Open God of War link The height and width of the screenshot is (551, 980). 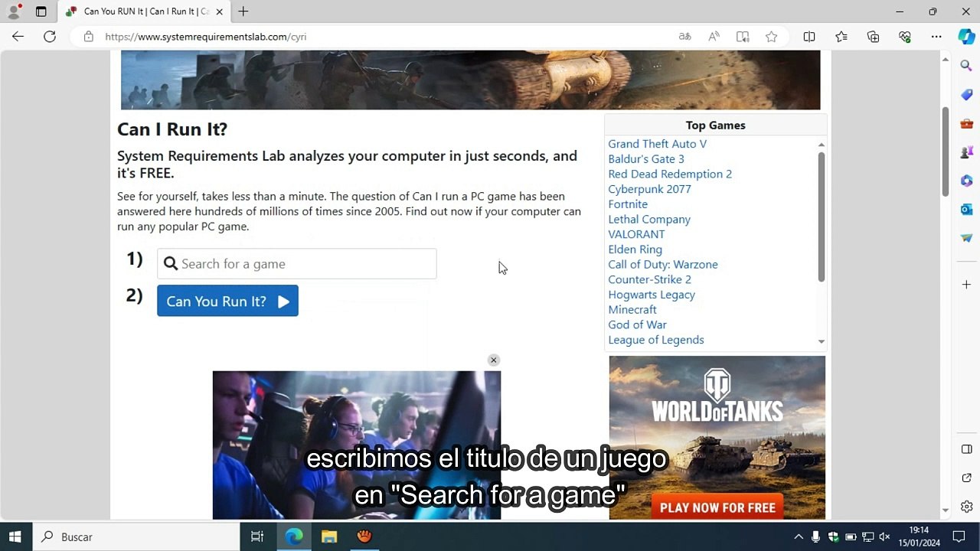(x=637, y=324)
